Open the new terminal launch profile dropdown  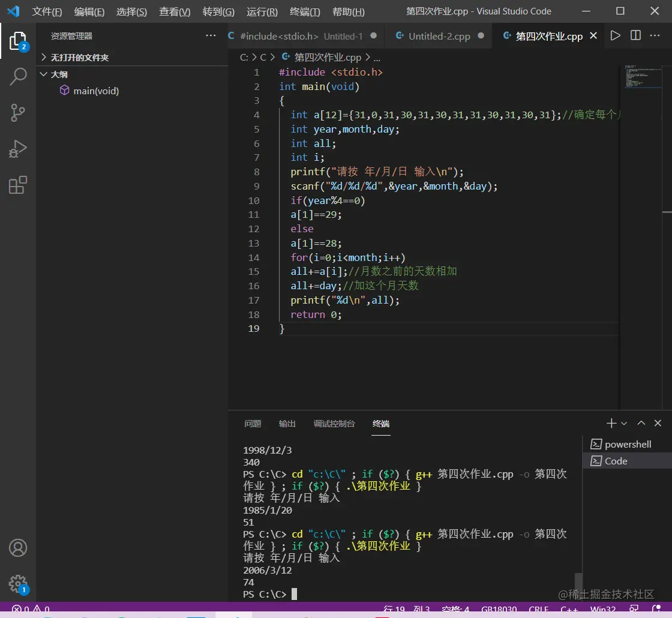point(625,424)
